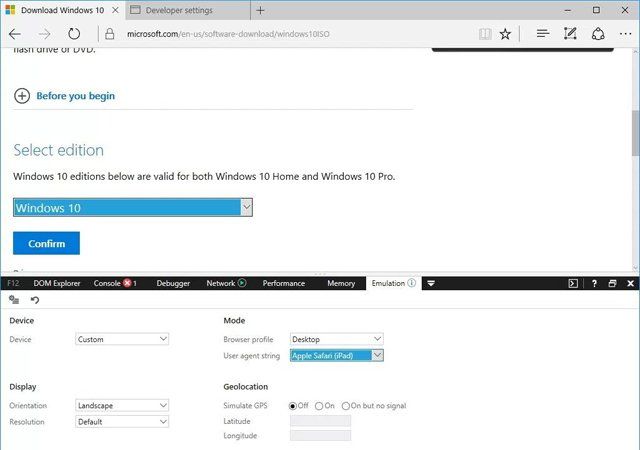Open the User agent string dropdown

click(x=336, y=356)
